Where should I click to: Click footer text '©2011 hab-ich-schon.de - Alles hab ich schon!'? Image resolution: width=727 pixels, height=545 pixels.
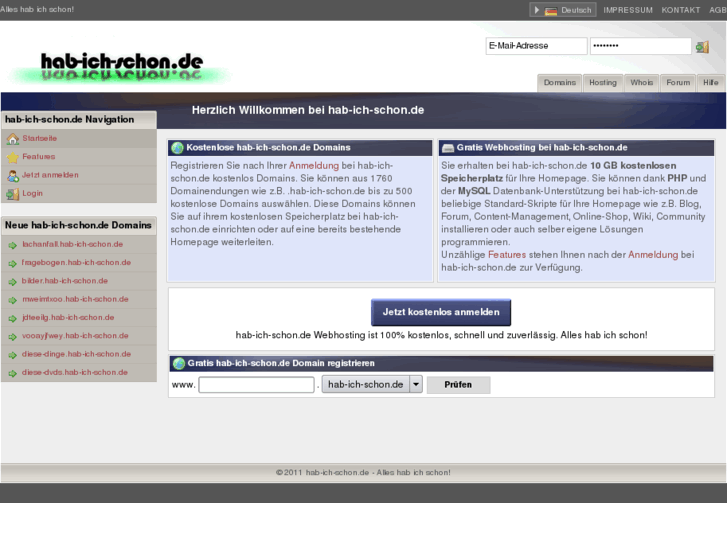[363, 473]
